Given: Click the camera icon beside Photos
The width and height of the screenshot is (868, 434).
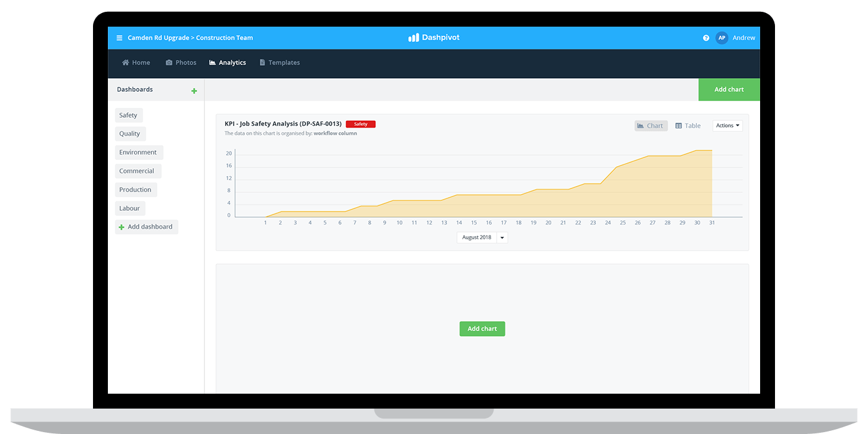Looking at the screenshot, I should tap(169, 62).
